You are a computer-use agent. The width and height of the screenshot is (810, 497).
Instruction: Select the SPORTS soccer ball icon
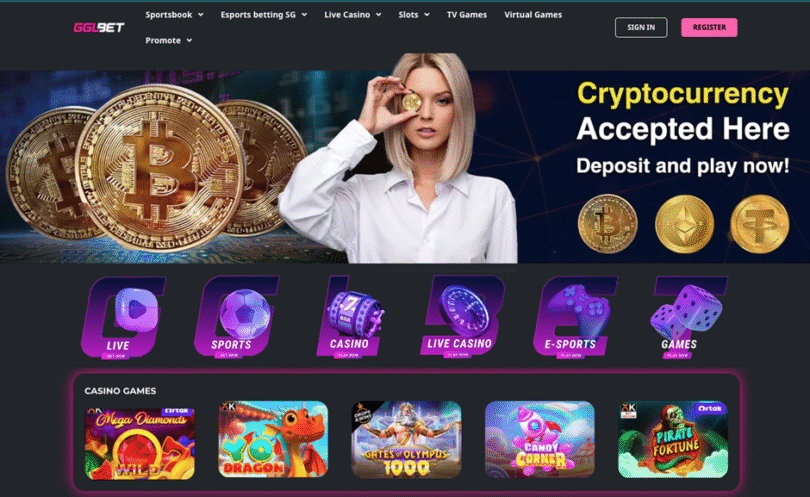tap(236, 317)
